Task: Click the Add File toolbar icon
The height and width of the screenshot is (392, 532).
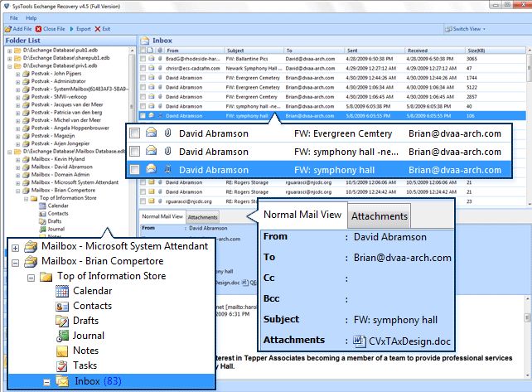Action: (x=8, y=29)
